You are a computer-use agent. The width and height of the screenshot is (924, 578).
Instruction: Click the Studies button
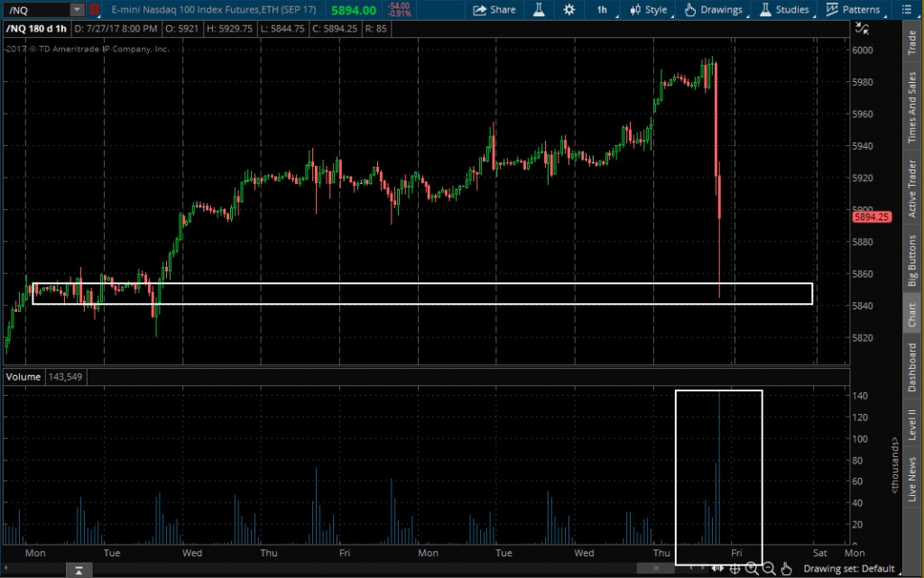pos(784,10)
